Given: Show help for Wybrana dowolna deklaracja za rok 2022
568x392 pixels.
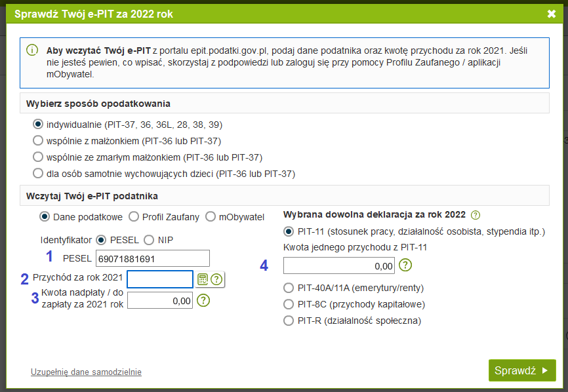Looking at the screenshot, I should pyautogui.click(x=476, y=214).
